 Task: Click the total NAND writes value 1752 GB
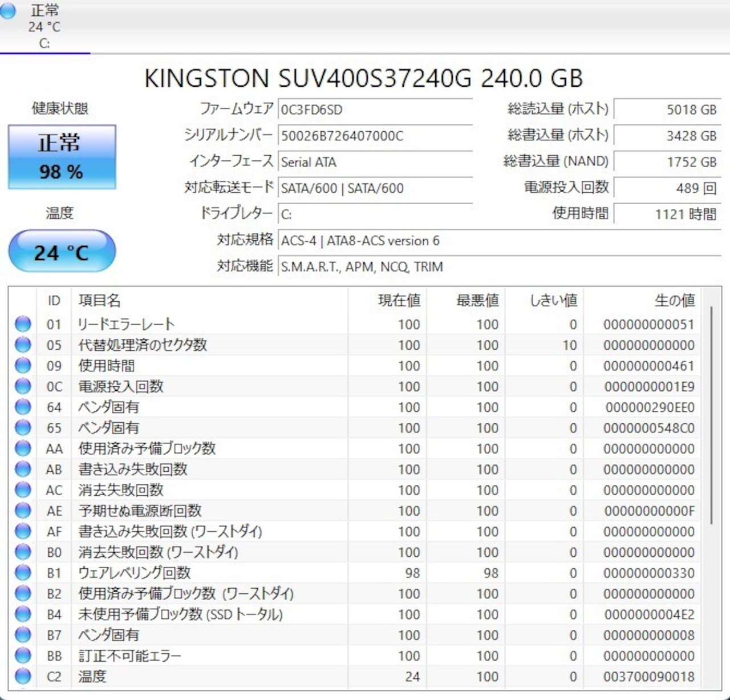(667, 162)
